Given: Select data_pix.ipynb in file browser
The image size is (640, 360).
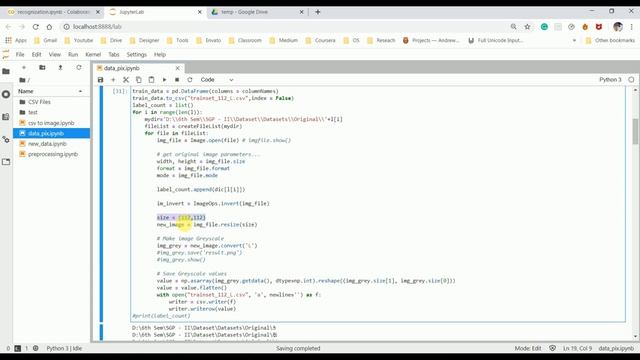Looking at the screenshot, I should [51, 133].
